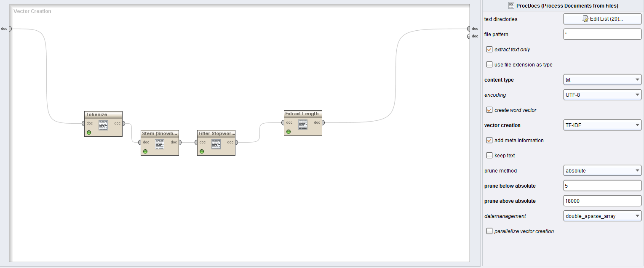
Task: Enable parallelize vector creation option
Action: point(489,231)
